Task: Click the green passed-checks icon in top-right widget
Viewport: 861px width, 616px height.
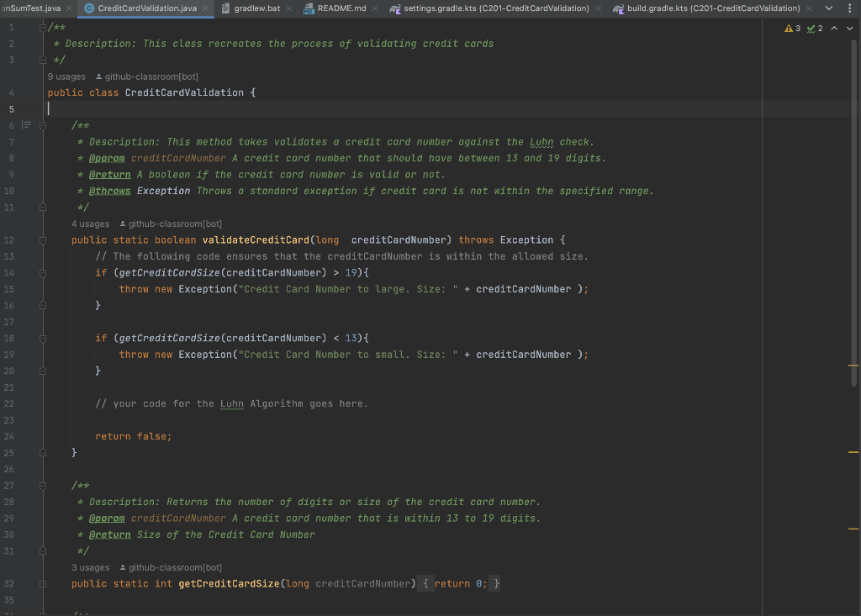Action: 812,28
